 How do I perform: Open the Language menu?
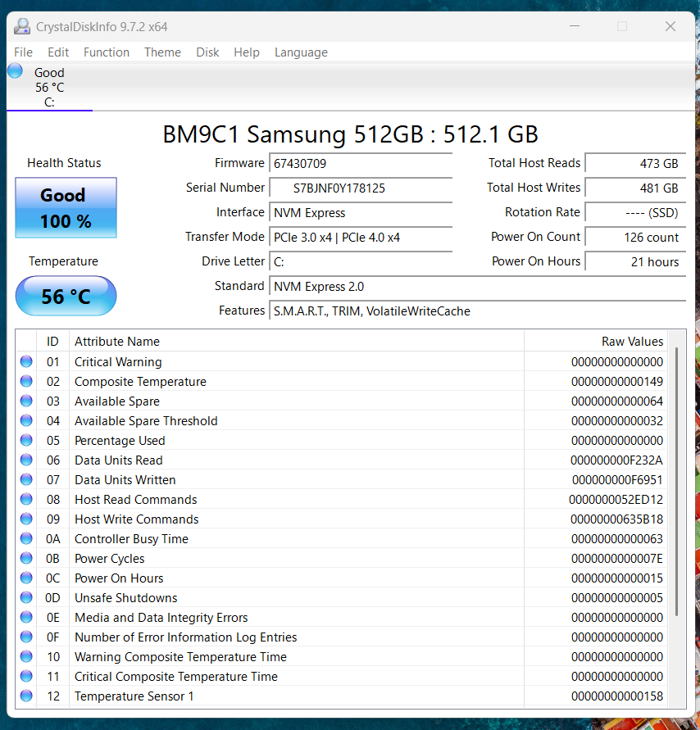[x=301, y=52]
